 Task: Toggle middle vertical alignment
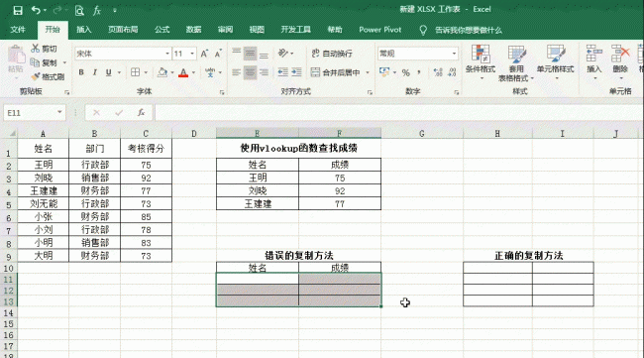pyautogui.click(x=250, y=53)
